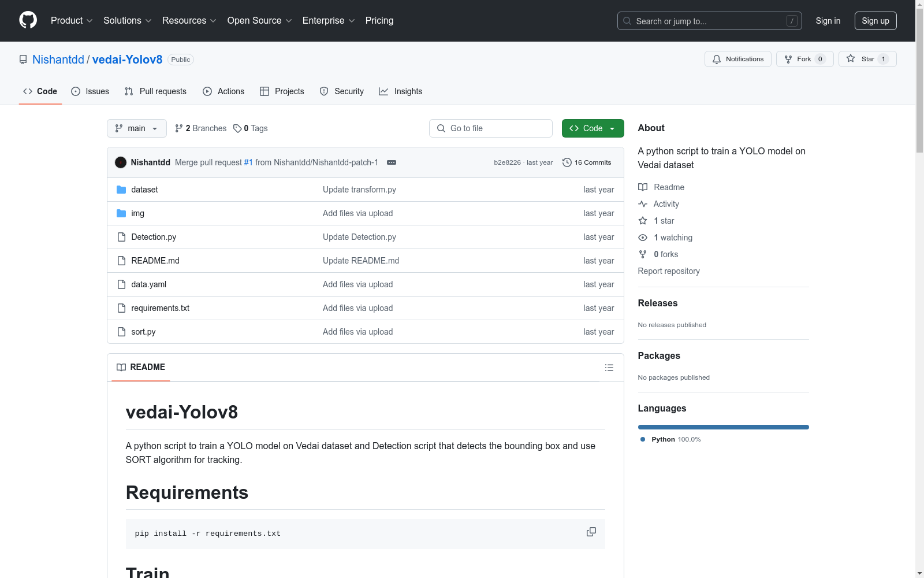924x578 pixels.
Task: Click Python 100.0% language link
Action: (x=670, y=439)
